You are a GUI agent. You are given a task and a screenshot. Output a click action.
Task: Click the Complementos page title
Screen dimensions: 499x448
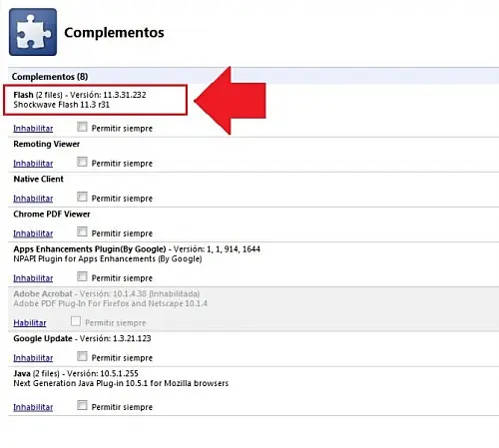114,33
